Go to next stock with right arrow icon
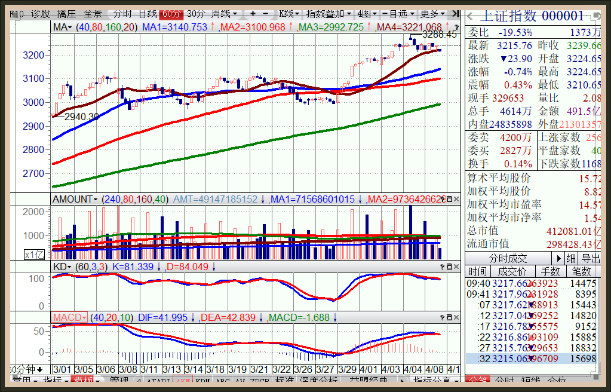Screen dimensions: 611x392 tap(596, 16)
